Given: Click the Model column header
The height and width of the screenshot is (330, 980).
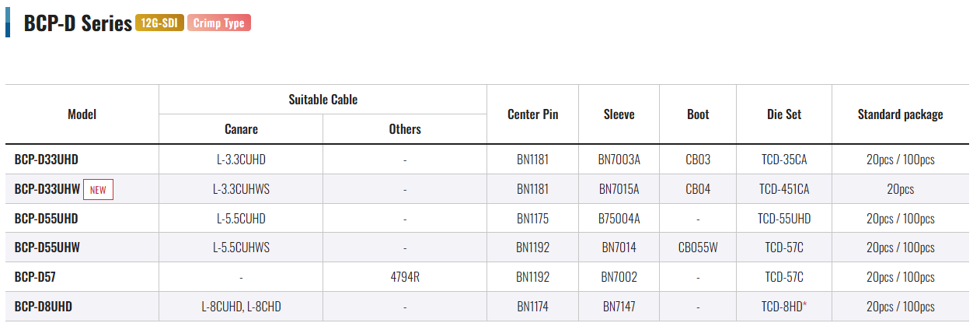Looking at the screenshot, I should pyautogui.click(x=82, y=114).
